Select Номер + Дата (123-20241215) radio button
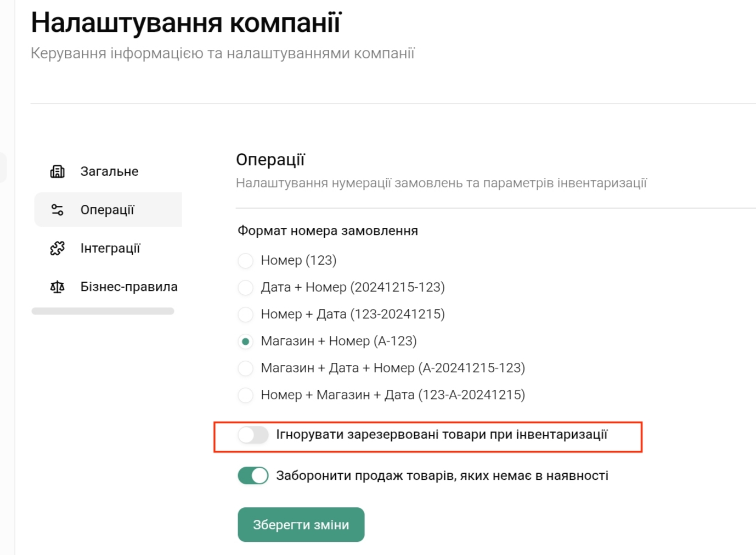756x555 pixels. click(x=245, y=314)
